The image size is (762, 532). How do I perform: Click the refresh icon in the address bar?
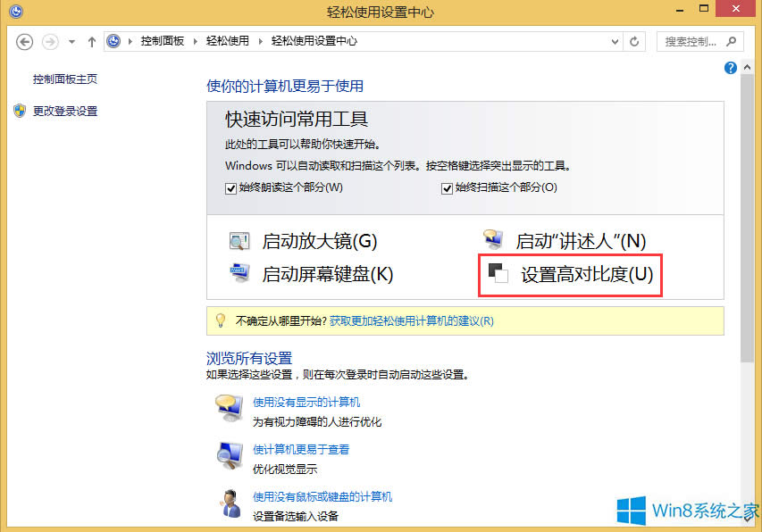click(x=633, y=41)
